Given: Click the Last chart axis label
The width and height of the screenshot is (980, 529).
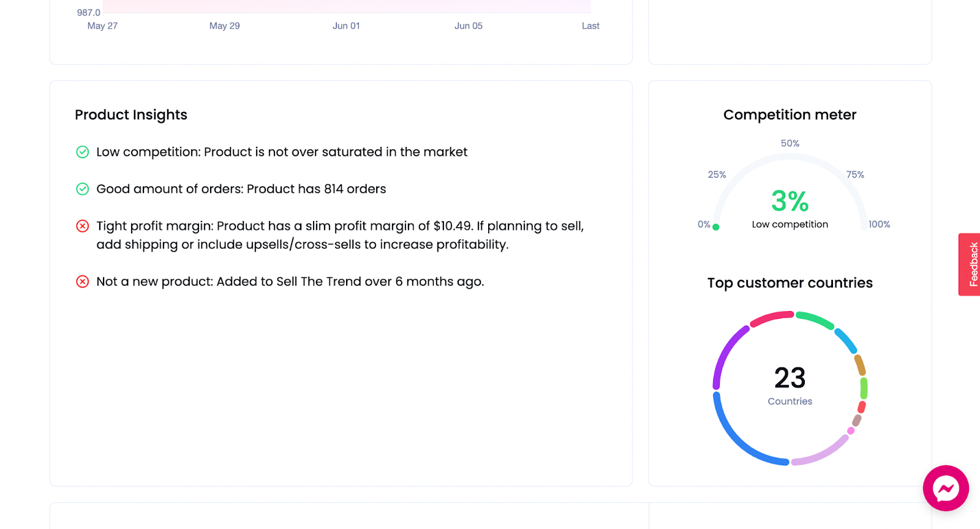Looking at the screenshot, I should click(x=590, y=26).
